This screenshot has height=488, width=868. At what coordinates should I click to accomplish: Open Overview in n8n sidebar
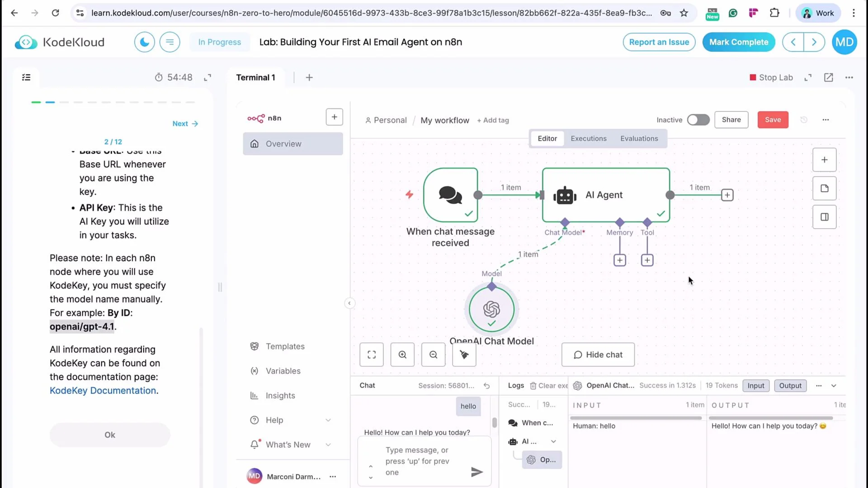click(292, 144)
